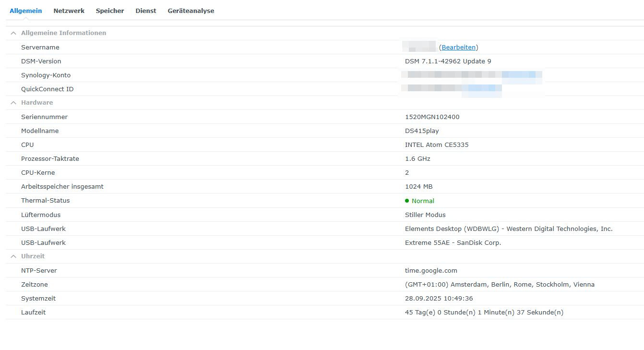Viewport: 644px width, 350px height.
Task: Click the Seriennummer value 1520MGN102400
Action: pos(432,117)
